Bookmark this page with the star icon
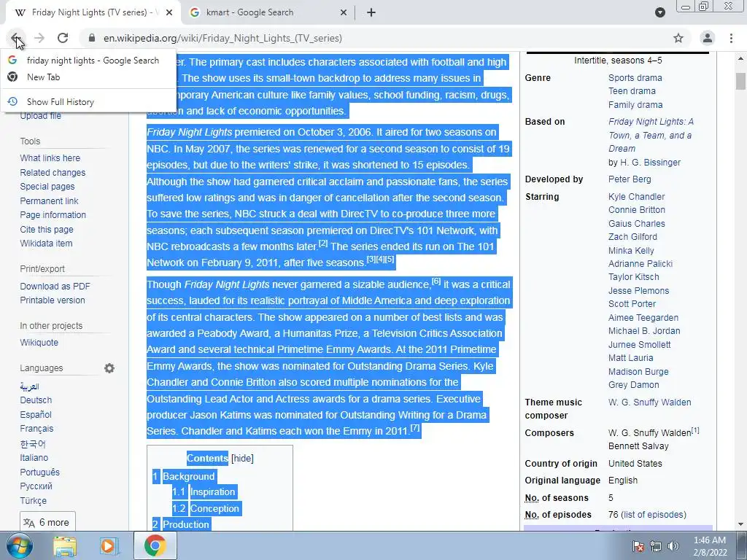 point(678,38)
